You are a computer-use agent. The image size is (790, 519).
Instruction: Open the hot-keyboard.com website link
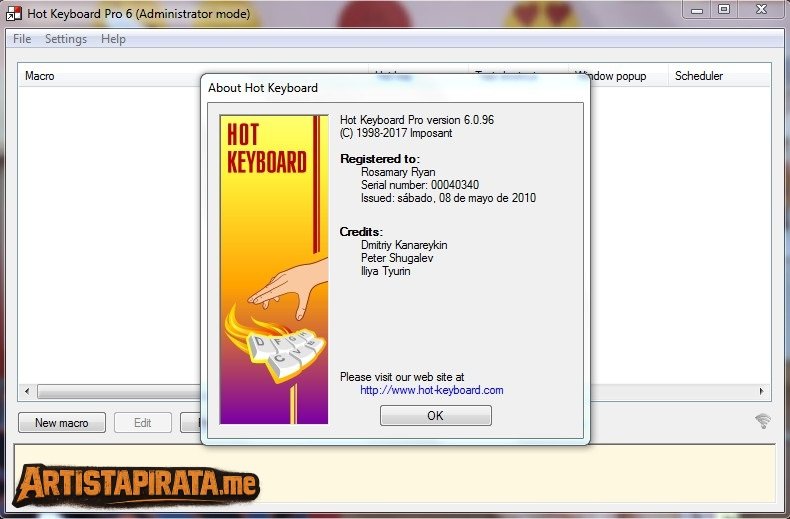point(432,390)
